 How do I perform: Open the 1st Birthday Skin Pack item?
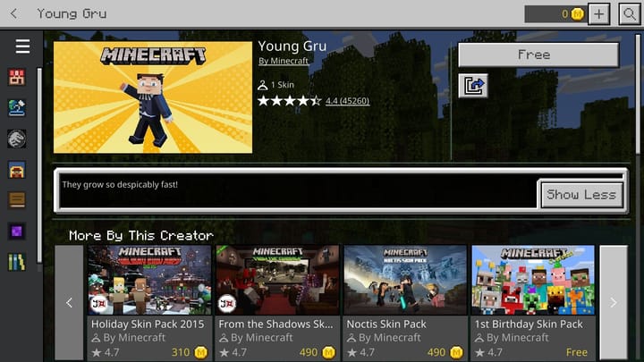tap(533, 303)
